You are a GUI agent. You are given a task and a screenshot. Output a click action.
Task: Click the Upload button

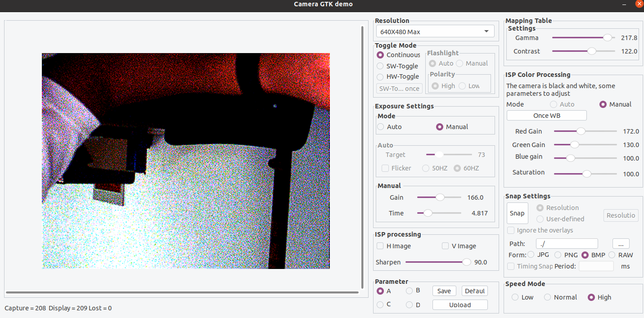click(460, 305)
